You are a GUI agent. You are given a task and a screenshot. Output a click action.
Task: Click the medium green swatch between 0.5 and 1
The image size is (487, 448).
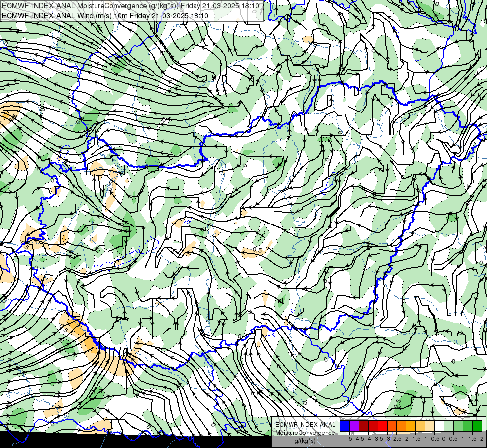(458, 426)
